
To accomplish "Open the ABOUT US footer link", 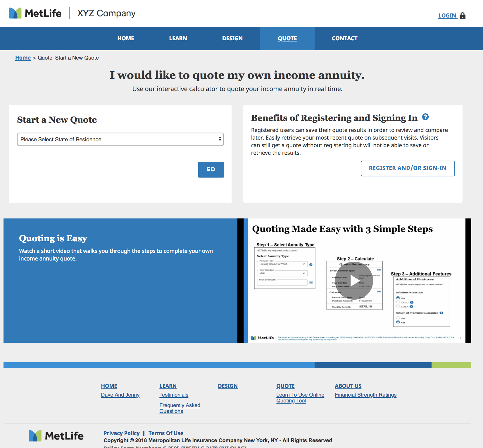I will pos(348,386).
